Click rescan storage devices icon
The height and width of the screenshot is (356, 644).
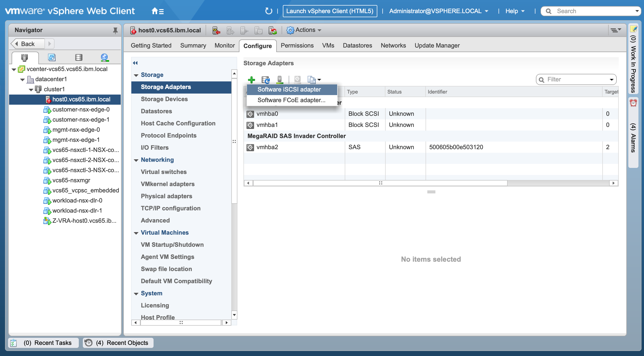(x=280, y=80)
